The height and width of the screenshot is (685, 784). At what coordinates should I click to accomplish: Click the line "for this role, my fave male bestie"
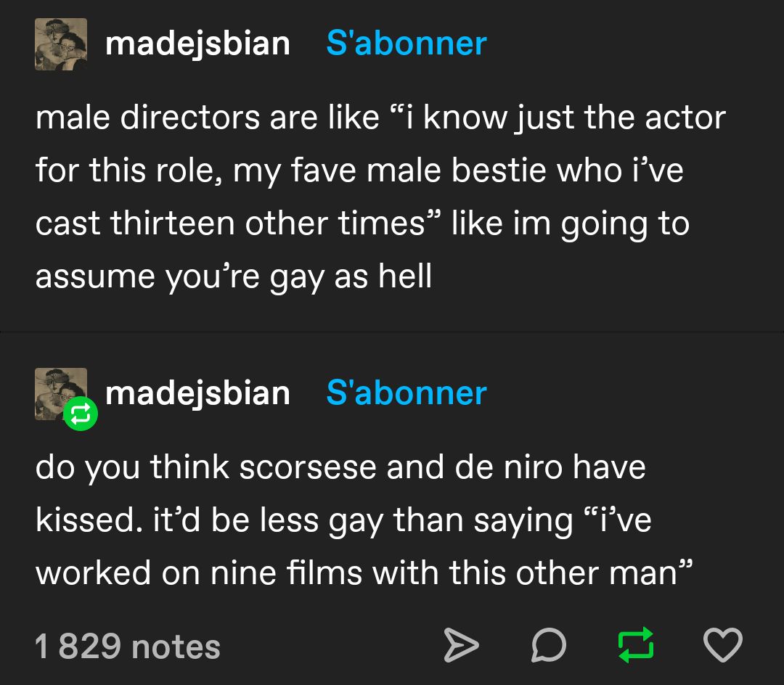(359, 171)
